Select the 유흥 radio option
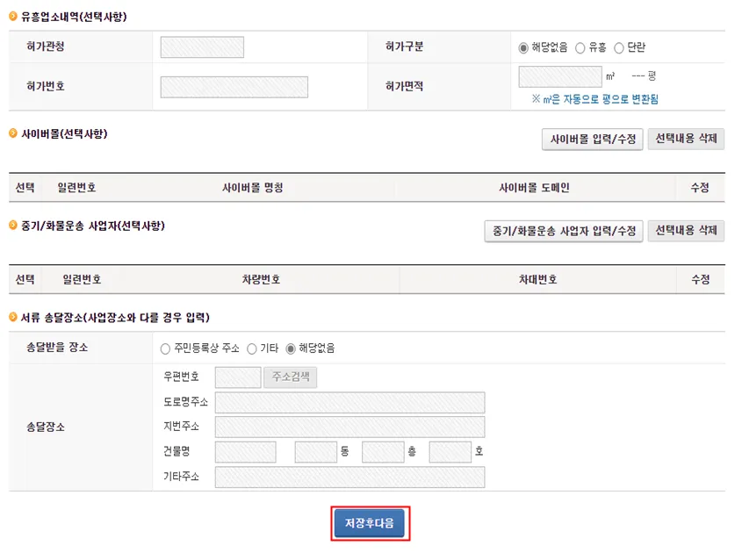This screenshot has width=735, height=560. (x=580, y=47)
